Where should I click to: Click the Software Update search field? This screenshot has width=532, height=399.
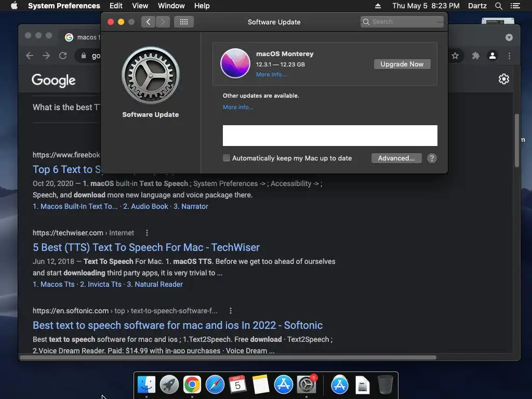(x=402, y=22)
